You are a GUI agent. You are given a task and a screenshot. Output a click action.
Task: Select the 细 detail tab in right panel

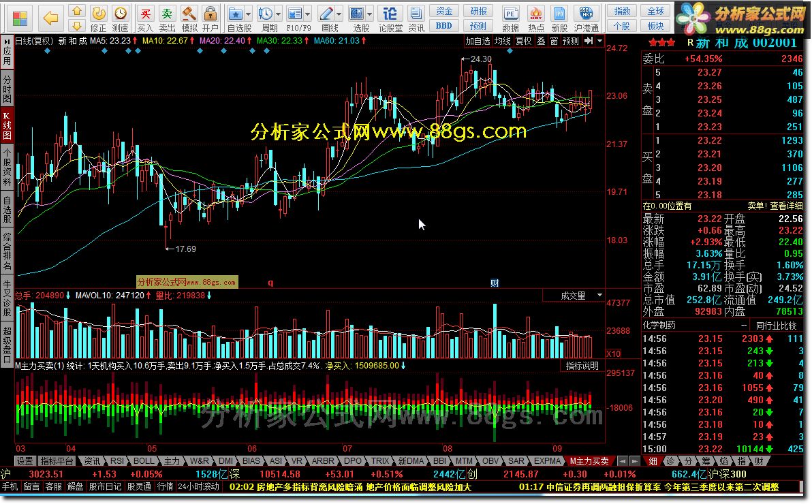pos(653,461)
